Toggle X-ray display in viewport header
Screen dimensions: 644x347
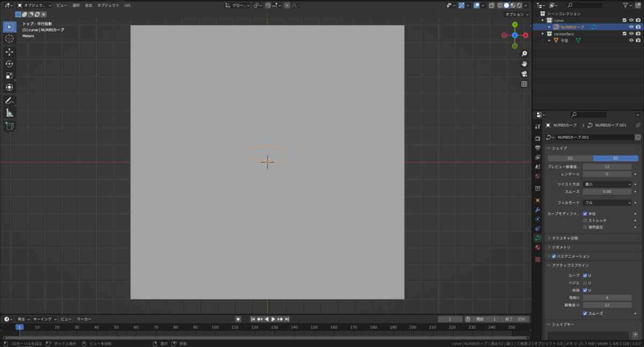coord(492,5)
